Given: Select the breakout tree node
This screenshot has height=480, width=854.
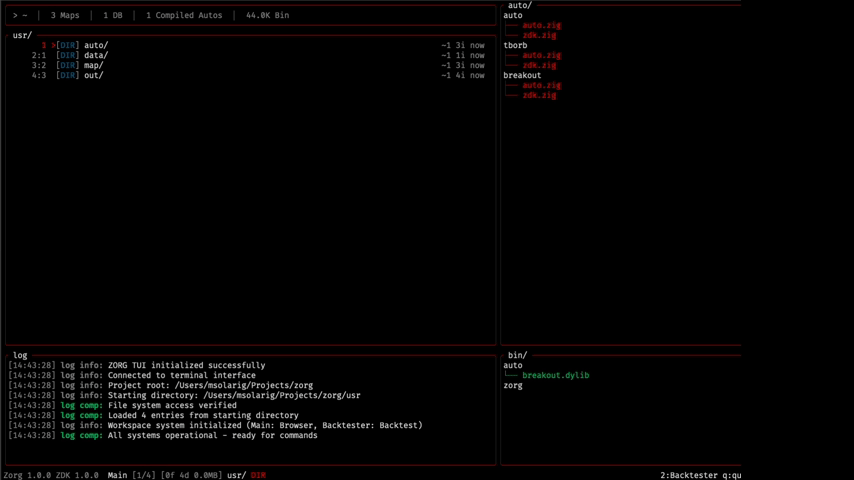Looking at the screenshot, I should point(522,75).
